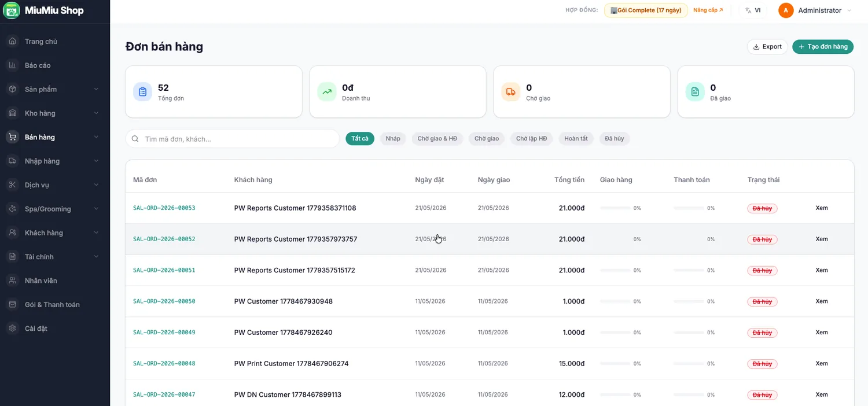Image resolution: width=868 pixels, height=406 pixels.
Task: Expand the Tài chính menu chevron
Action: [x=96, y=257]
